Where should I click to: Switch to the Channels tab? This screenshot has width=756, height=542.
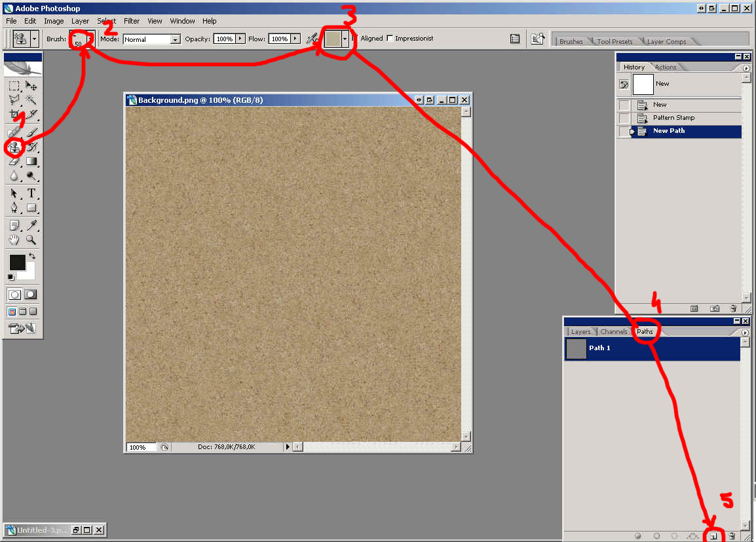click(613, 332)
